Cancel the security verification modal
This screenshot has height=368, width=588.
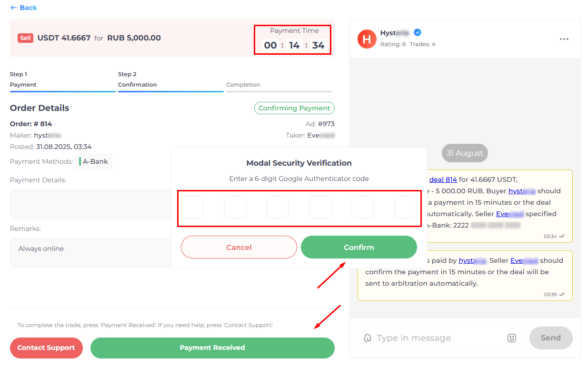(239, 247)
